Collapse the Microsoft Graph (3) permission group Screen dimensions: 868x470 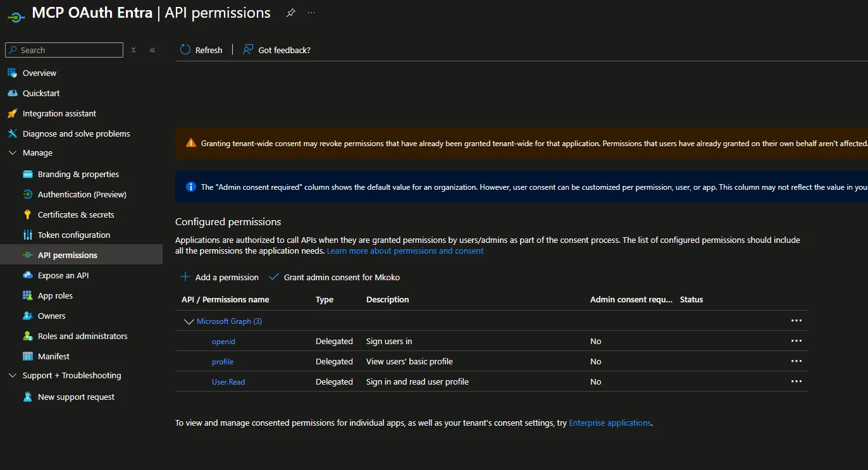click(189, 321)
